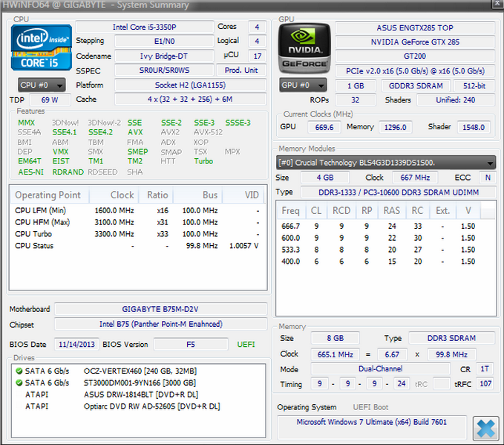Screen dimensions: 504x445
Task: Click the tRFC 107 value field
Action: (x=485, y=383)
